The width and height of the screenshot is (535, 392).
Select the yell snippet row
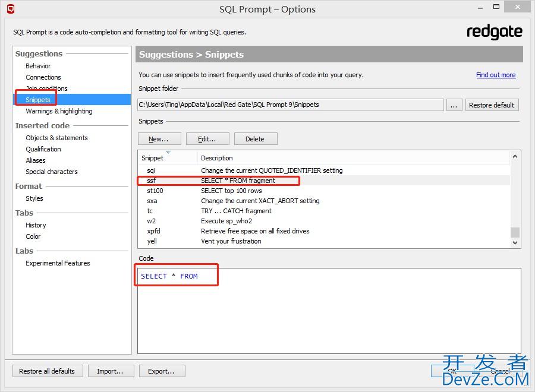(324, 241)
